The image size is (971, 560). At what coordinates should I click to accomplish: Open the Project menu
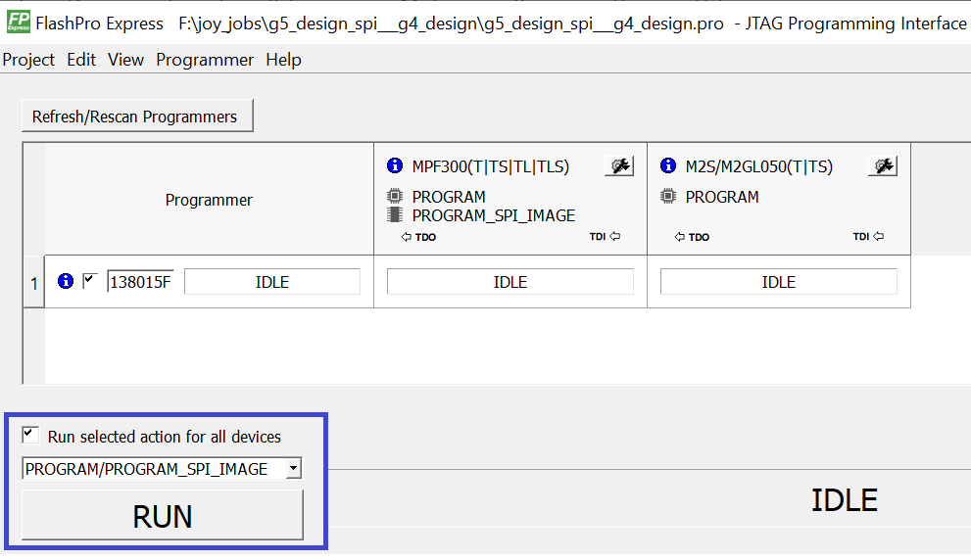coord(28,60)
